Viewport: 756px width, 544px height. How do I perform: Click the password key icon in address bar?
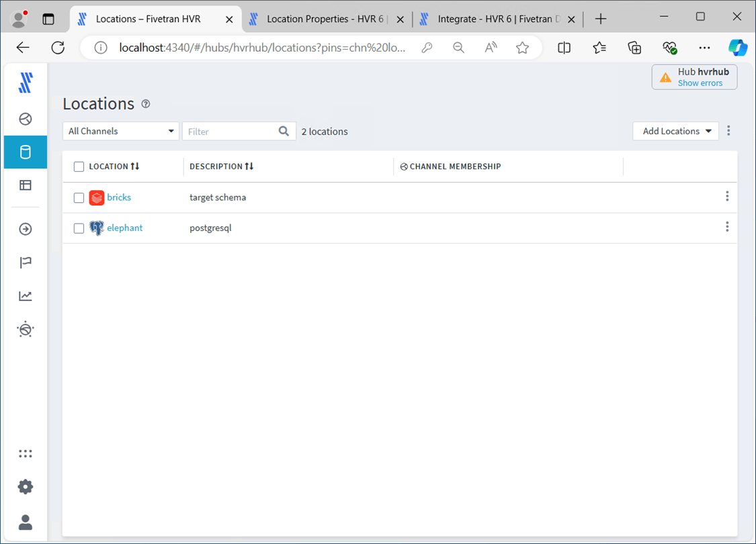pos(427,48)
